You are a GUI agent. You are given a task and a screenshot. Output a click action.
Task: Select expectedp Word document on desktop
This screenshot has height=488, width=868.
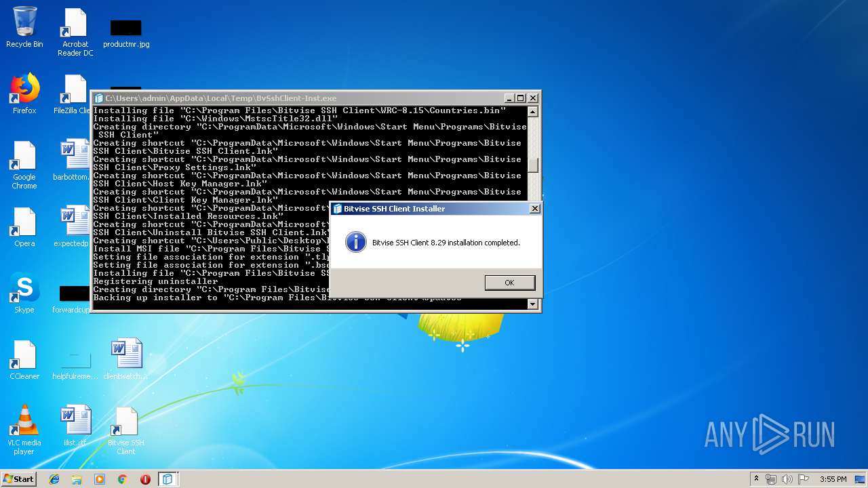(72, 226)
